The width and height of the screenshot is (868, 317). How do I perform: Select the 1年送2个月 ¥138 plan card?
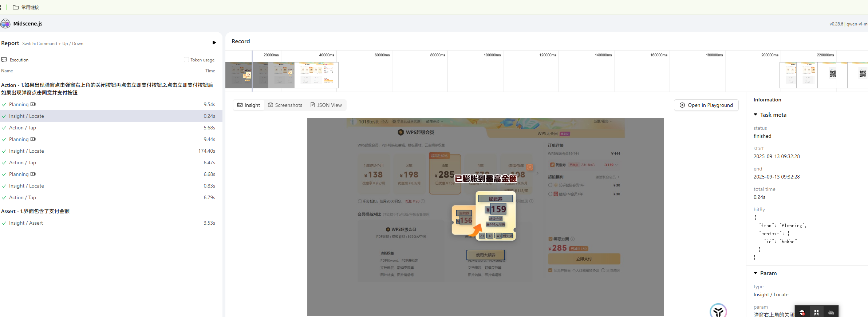click(x=374, y=174)
